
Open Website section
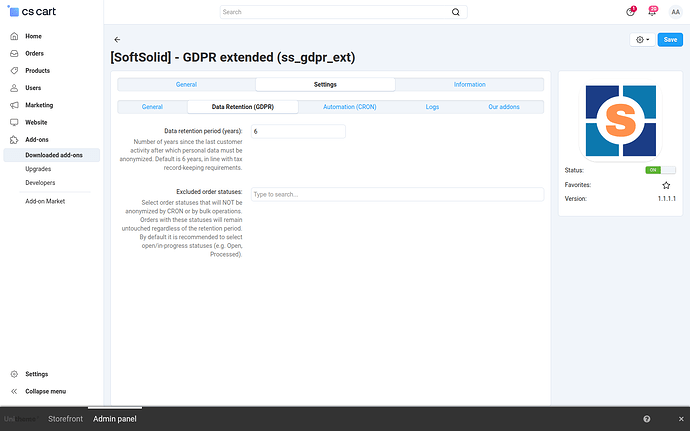[36, 122]
